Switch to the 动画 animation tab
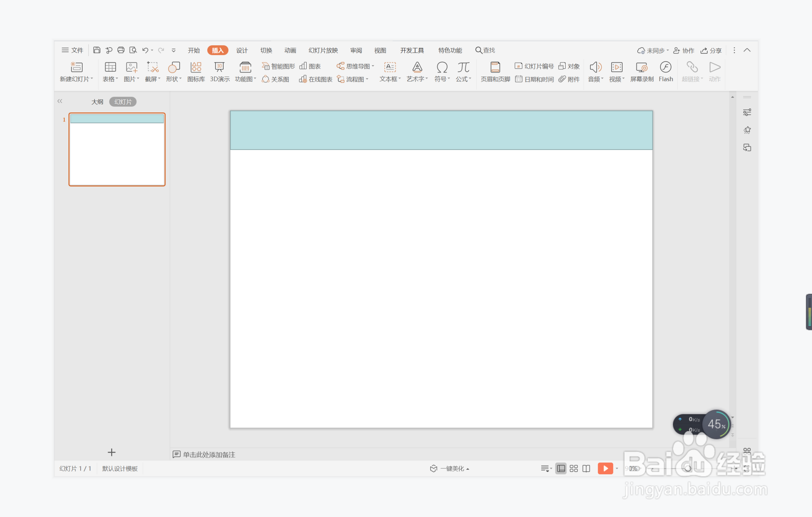 coord(290,50)
